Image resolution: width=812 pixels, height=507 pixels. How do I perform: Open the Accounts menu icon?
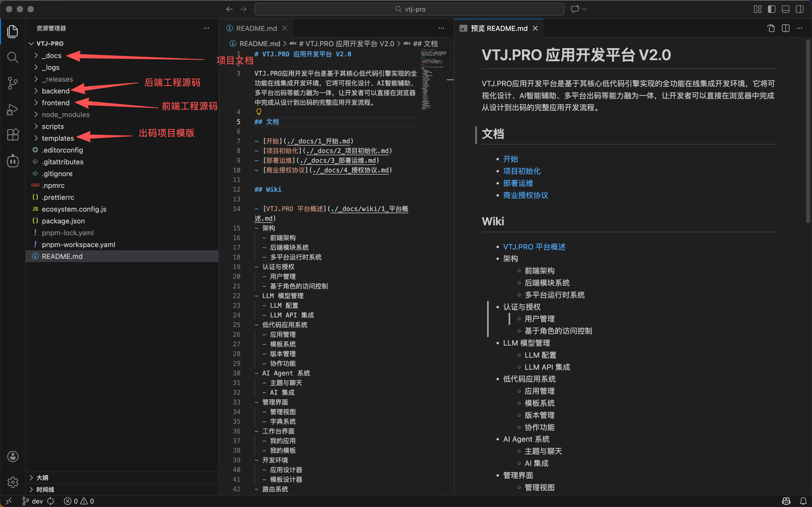pos(12,456)
